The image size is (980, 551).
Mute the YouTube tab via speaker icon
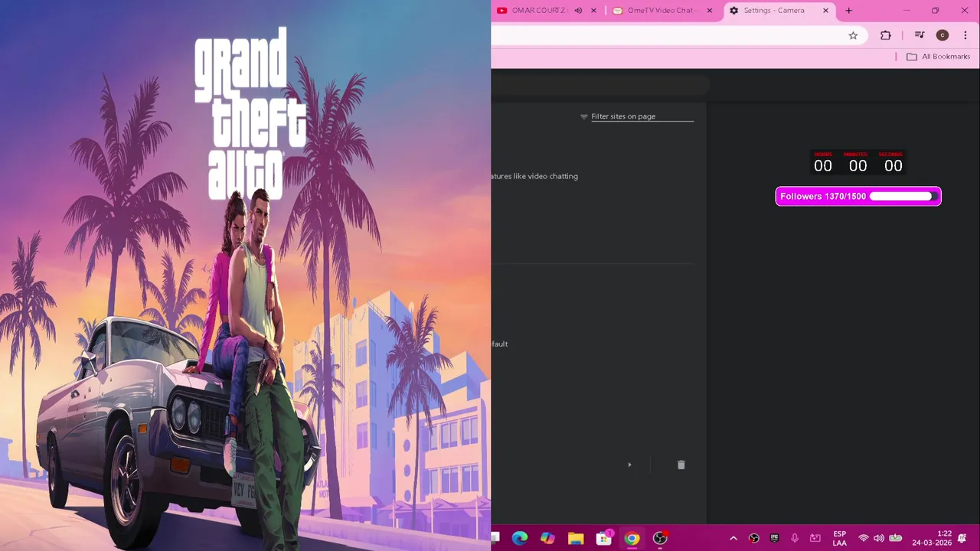click(x=578, y=11)
